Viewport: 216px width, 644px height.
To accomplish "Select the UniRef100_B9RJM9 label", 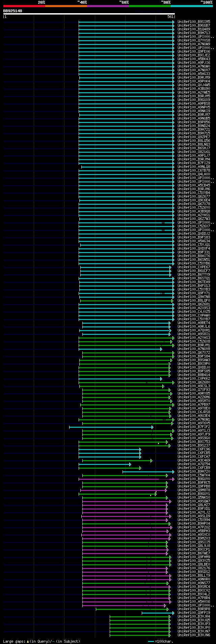I will coord(194,77).
